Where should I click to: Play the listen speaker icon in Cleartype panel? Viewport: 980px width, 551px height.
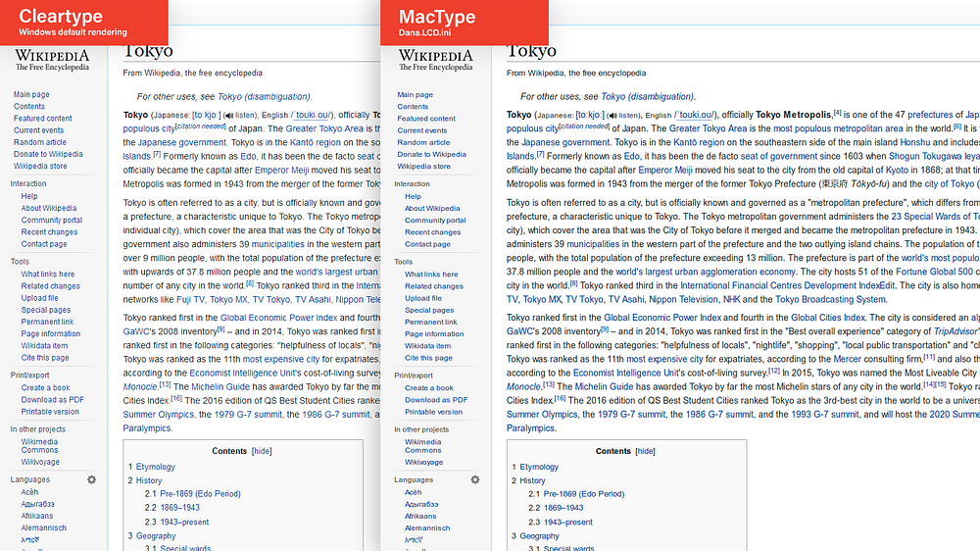point(228,116)
